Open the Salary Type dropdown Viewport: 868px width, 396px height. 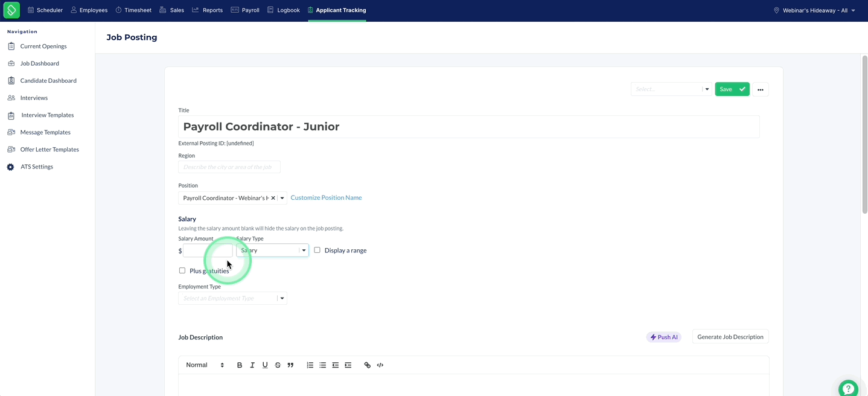[x=272, y=250]
